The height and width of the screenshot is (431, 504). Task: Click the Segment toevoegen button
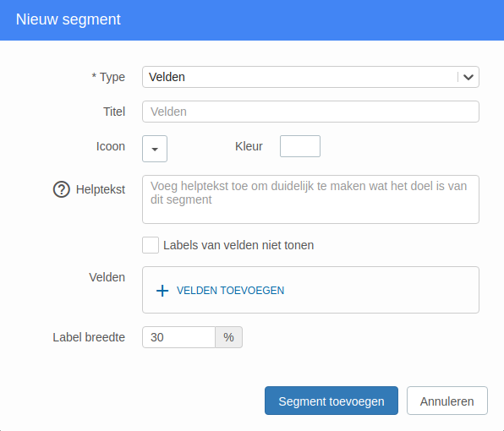coord(331,401)
